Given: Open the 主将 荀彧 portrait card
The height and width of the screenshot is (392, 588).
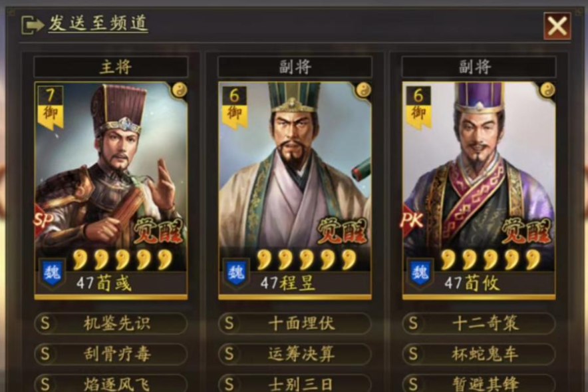Looking at the screenshot, I should pos(110,190).
